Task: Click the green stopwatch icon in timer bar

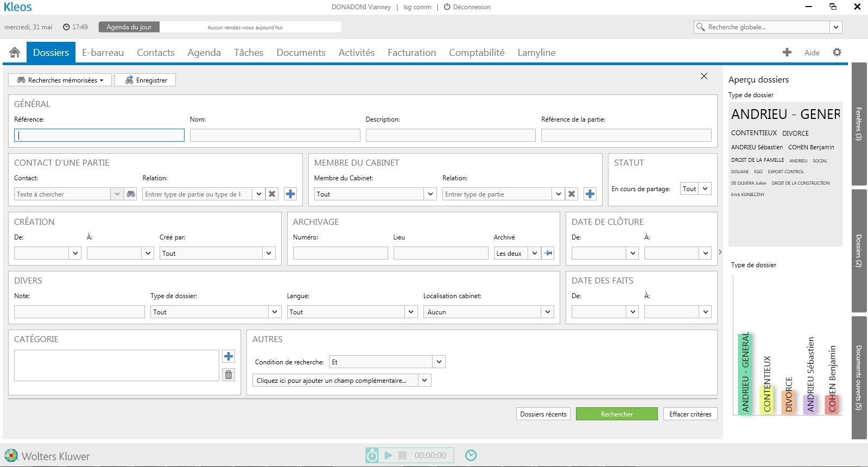Action: pos(372,455)
